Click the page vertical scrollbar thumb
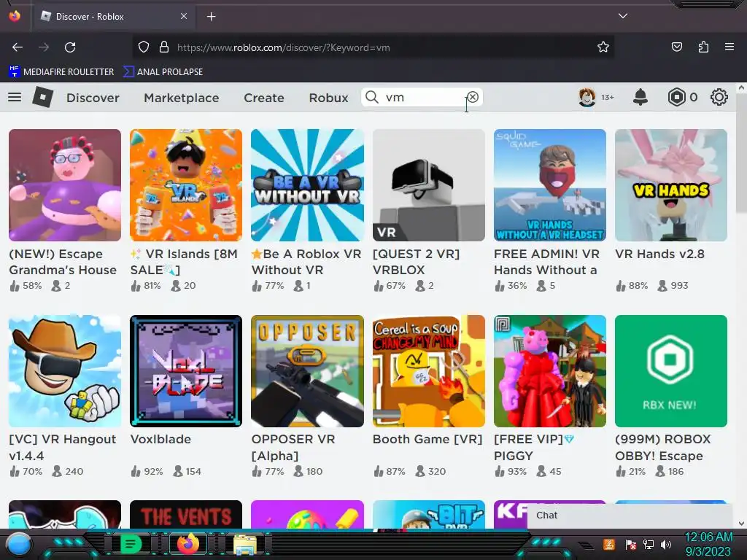Screen dimensions: 747x560 [x=741, y=152]
